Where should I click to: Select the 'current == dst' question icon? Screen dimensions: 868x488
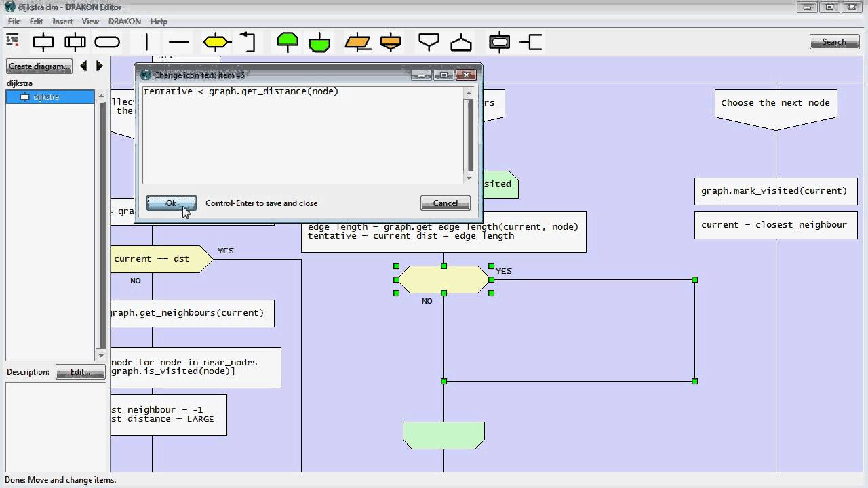(x=161, y=259)
